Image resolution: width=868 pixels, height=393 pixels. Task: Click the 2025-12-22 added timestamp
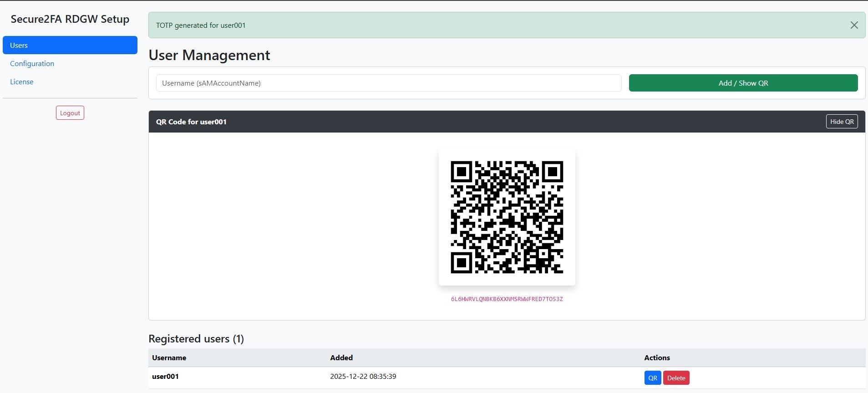coord(363,377)
